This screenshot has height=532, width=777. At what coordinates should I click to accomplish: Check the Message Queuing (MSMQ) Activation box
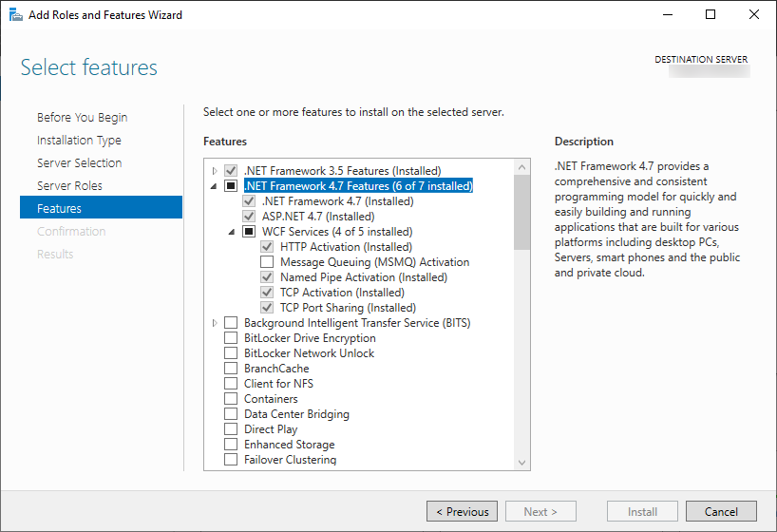(x=267, y=262)
